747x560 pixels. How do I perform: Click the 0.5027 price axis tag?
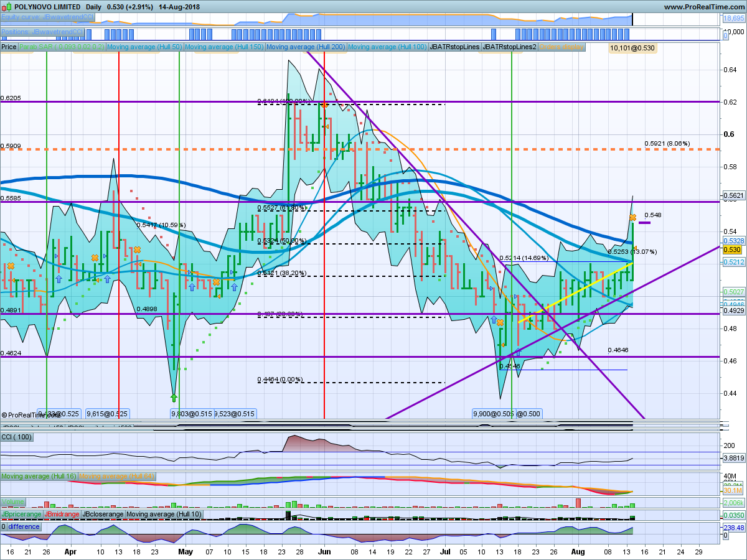pos(735,291)
